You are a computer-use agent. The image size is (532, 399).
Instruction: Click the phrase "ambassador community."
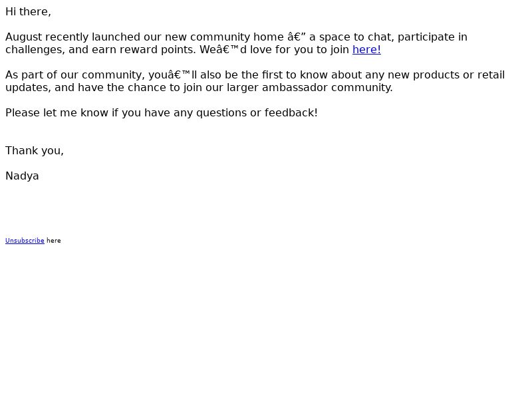click(x=327, y=88)
